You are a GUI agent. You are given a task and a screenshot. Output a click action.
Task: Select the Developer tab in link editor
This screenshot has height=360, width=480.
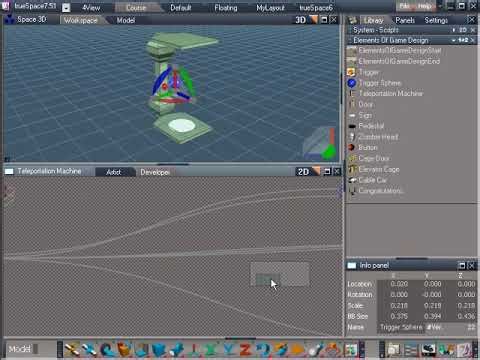[x=155, y=172]
